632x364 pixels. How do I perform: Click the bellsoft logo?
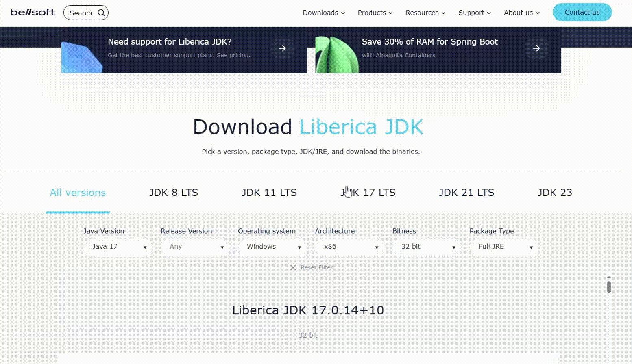33,12
